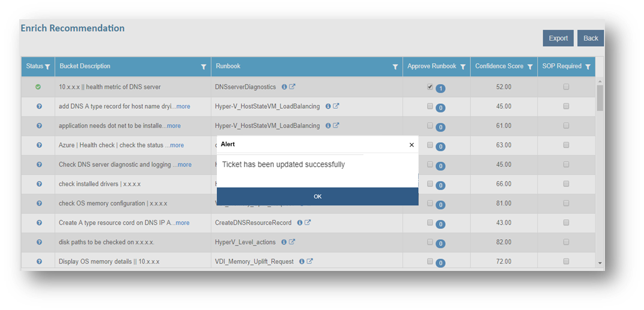Select 'check installed drivers | x.x.x.x' text
The image size is (644, 310).
tap(100, 184)
